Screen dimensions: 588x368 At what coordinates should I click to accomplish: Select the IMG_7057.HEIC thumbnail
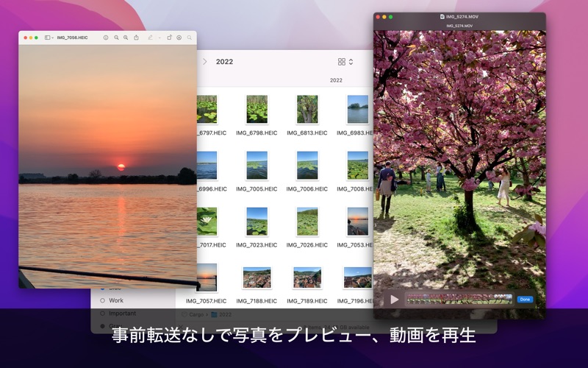click(207, 277)
